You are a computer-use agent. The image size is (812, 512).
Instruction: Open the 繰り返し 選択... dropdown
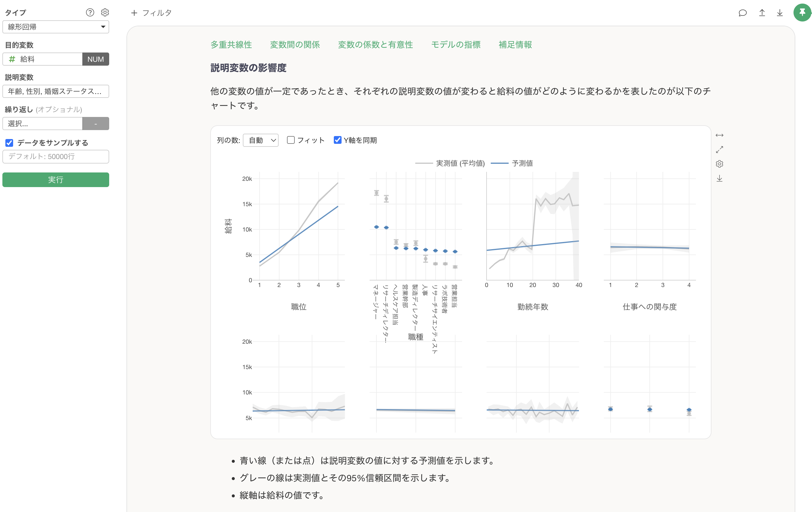(42, 124)
